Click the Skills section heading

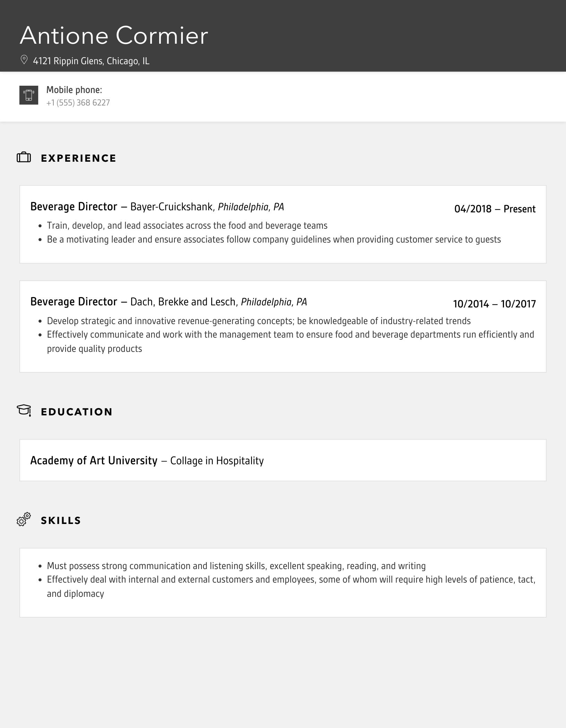(61, 520)
